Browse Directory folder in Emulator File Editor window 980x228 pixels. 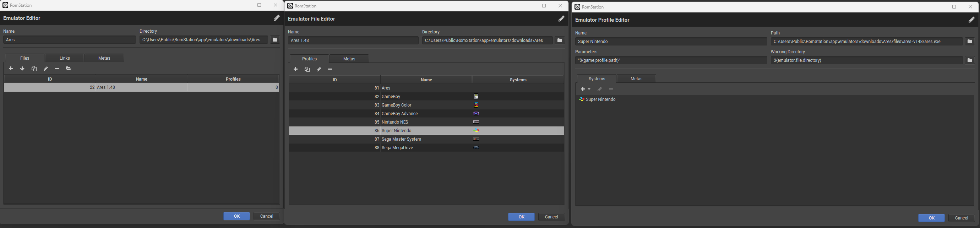559,40
